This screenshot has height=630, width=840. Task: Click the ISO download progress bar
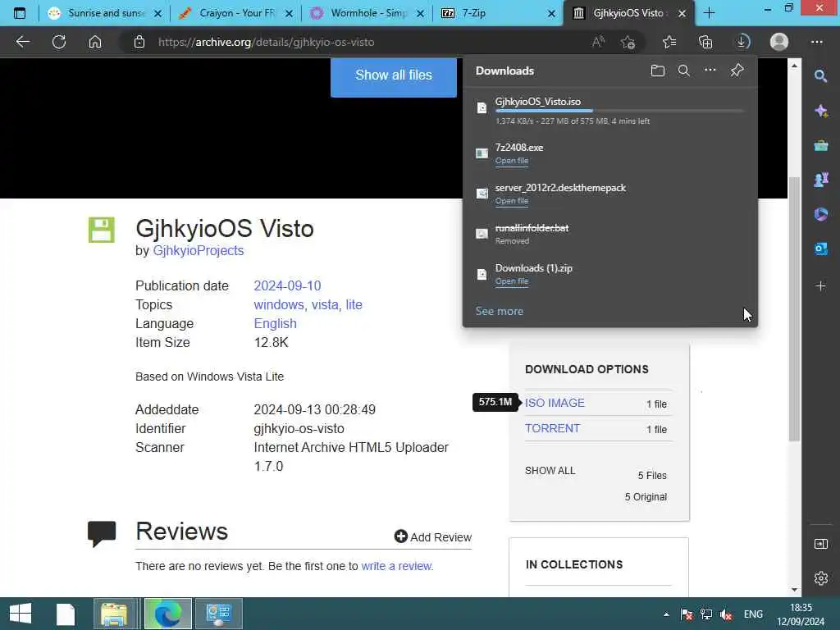point(620,111)
